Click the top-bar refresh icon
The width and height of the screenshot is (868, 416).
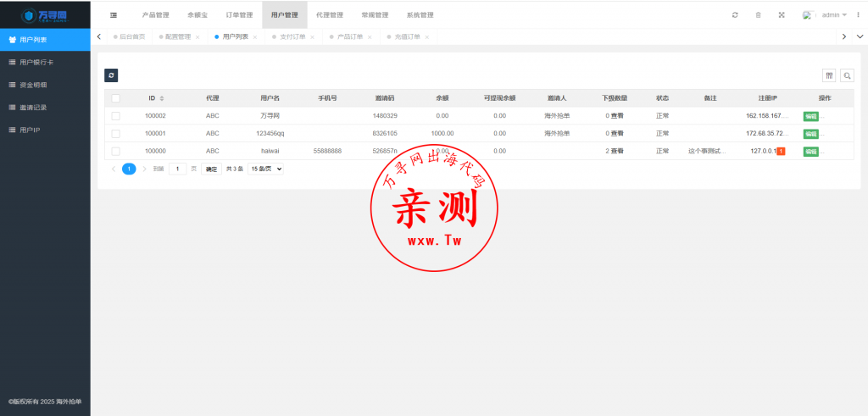[x=735, y=15]
